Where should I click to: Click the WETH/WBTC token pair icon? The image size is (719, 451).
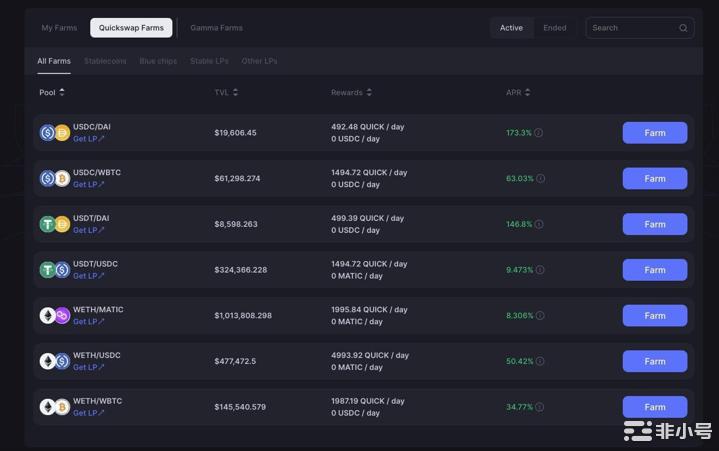(54, 407)
